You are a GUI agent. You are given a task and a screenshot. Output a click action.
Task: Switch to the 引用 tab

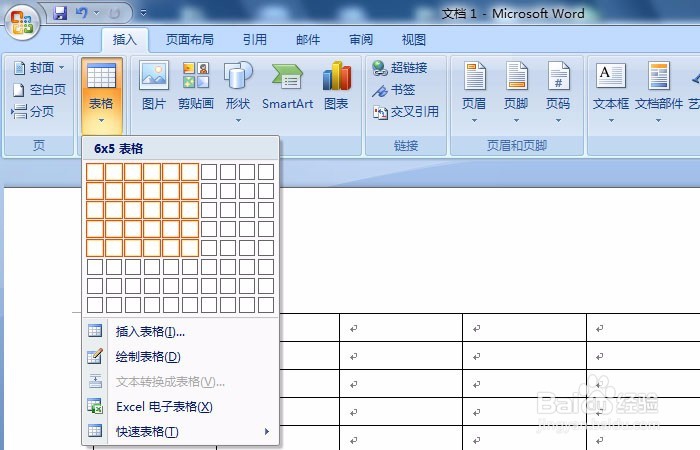[x=254, y=40]
